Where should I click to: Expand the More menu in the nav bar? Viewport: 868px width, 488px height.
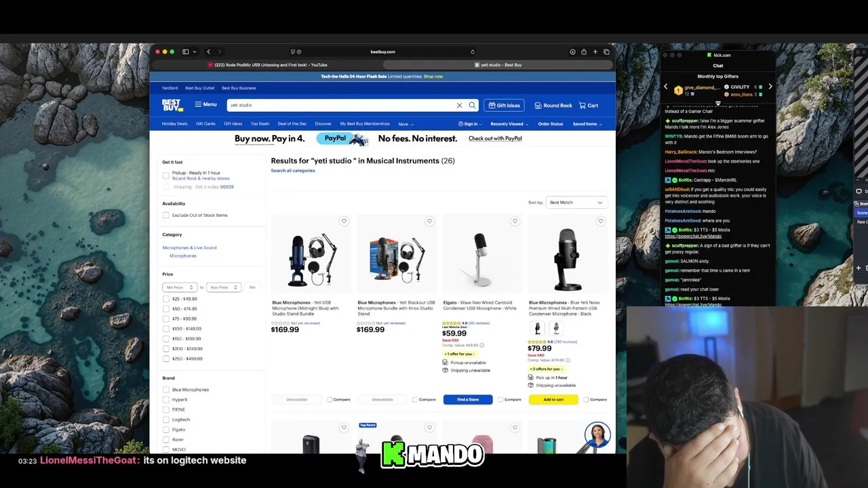click(406, 124)
